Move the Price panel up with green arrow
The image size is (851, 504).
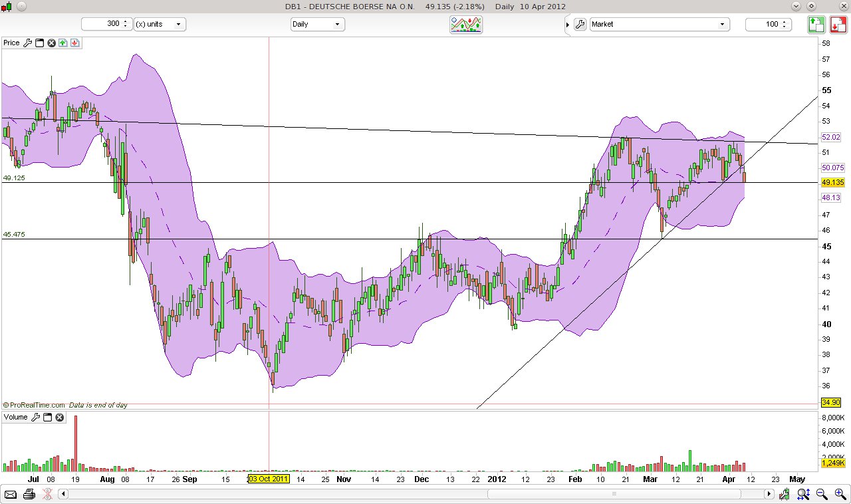pyautogui.click(x=62, y=43)
